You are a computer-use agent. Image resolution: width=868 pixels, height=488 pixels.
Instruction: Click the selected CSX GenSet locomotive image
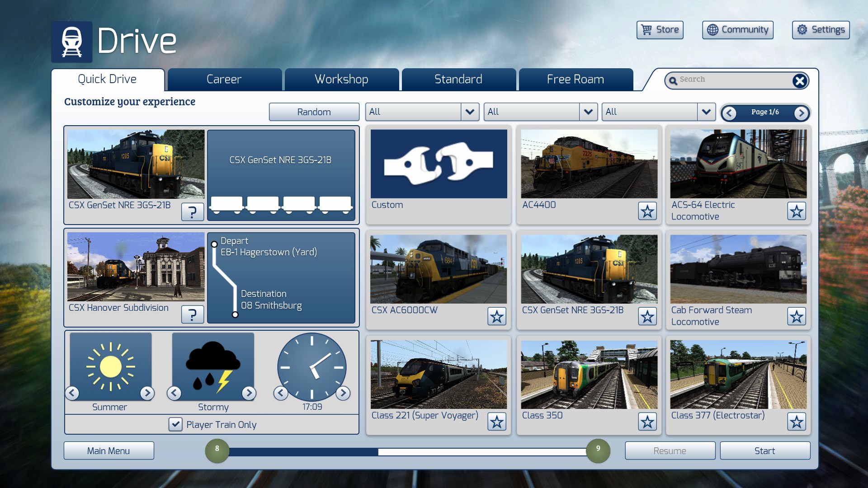point(136,164)
